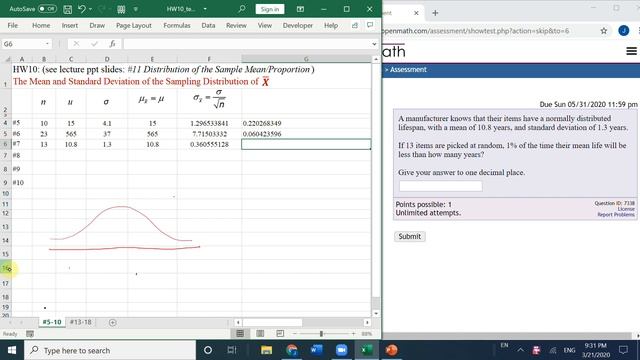This screenshot has height=360, width=640.
Task: Switch to the #13-18 sheet tab
Action: click(x=80, y=322)
